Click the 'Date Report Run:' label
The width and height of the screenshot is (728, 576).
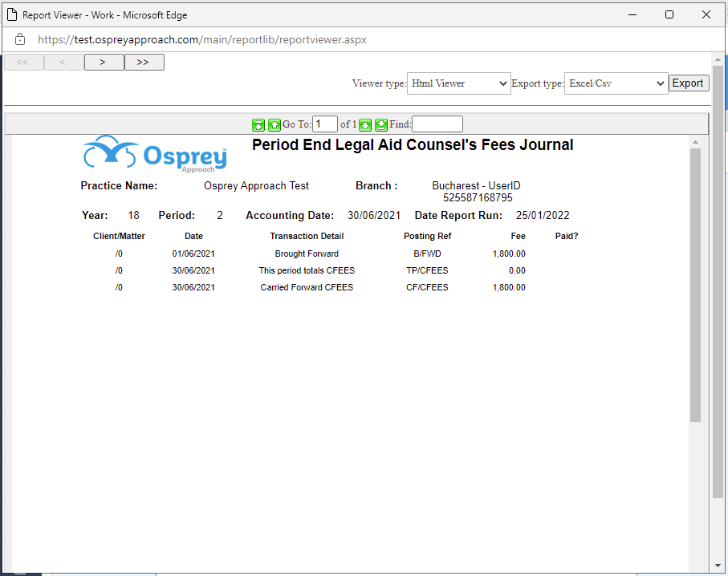tap(458, 215)
